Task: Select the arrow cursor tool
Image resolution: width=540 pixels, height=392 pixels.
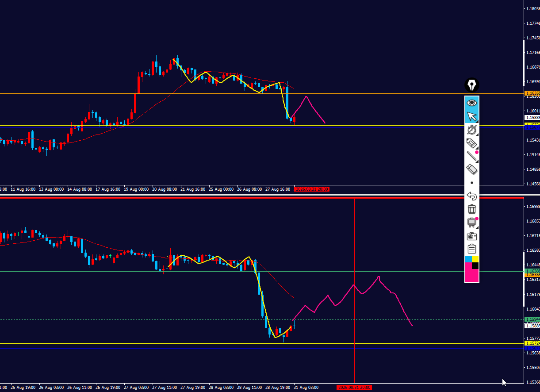Action: coord(472,116)
